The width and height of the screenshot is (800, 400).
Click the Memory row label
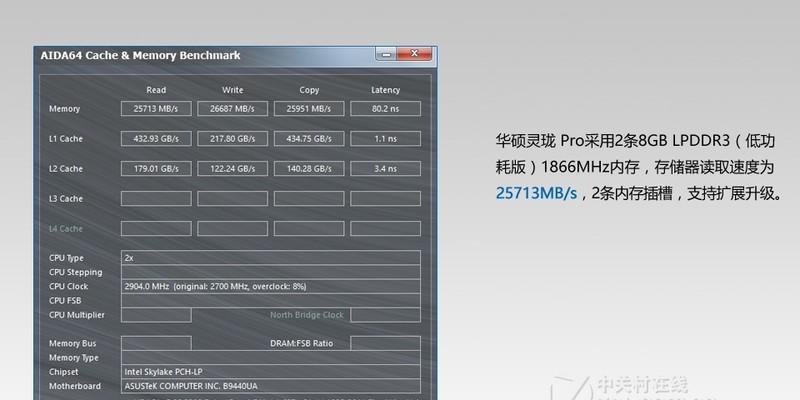(x=64, y=109)
